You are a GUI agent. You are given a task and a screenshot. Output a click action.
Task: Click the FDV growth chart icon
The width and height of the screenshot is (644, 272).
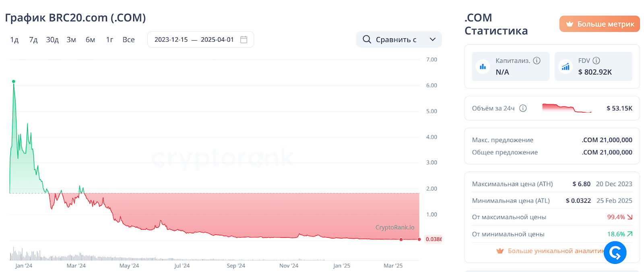click(566, 66)
